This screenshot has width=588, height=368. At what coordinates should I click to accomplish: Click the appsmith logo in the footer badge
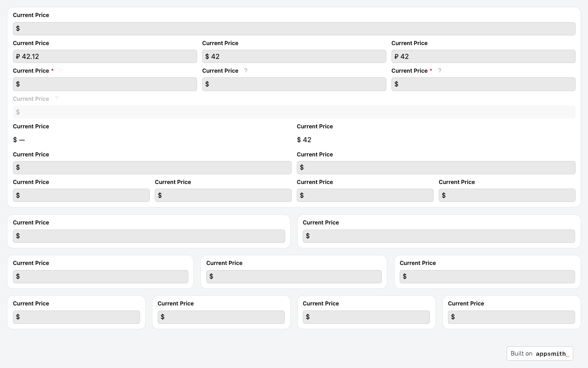552,354
